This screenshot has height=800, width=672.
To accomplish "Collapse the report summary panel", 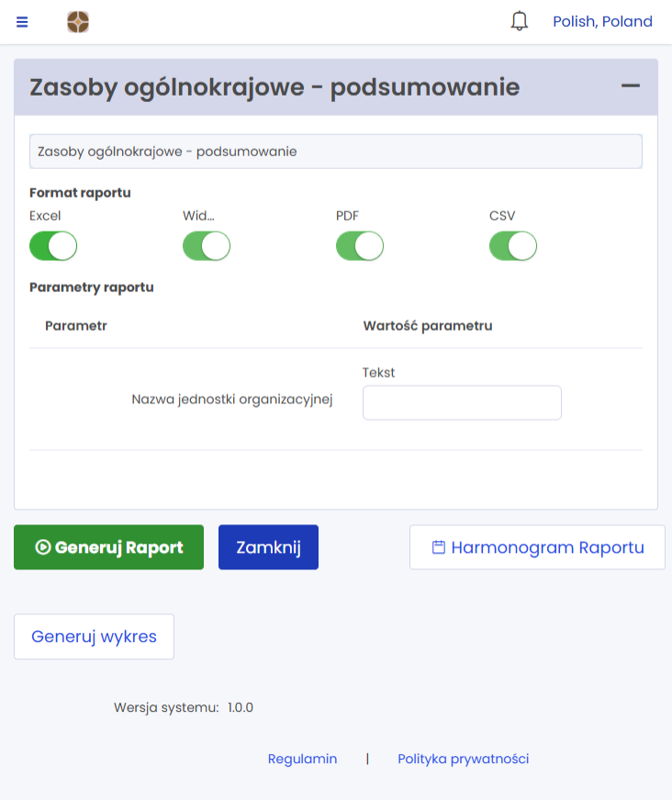I will tap(630, 85).
